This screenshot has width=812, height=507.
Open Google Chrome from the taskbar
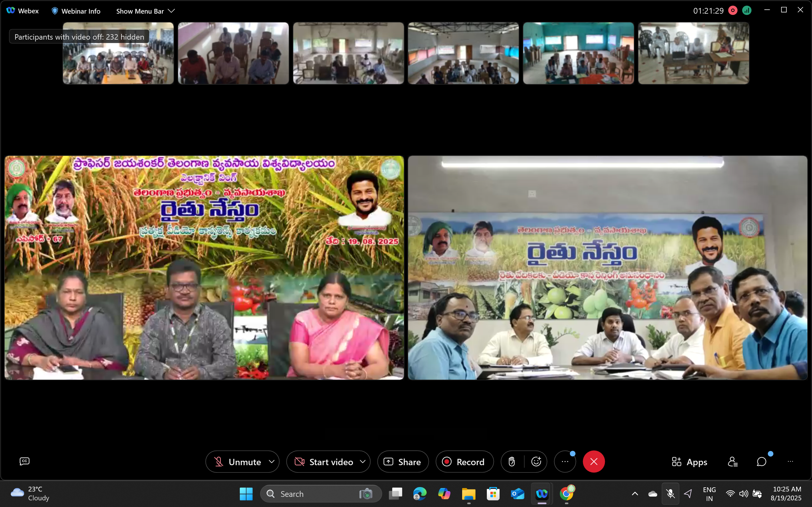pyautogui.click(x=566, y=494)
